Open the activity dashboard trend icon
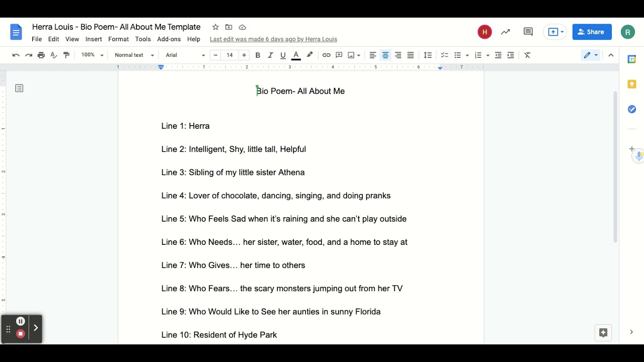 pyautogui.click(x=506, y=32)
